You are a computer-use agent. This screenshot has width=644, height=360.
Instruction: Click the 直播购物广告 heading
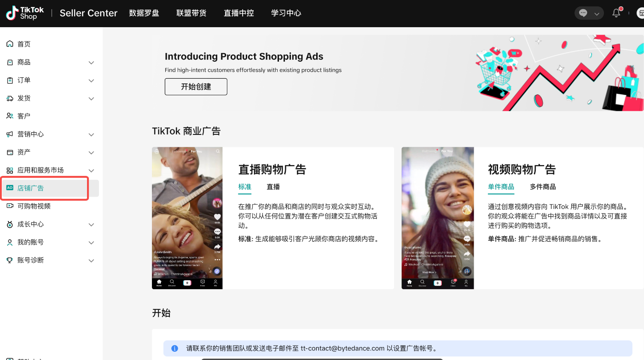[x=272, y=169]
